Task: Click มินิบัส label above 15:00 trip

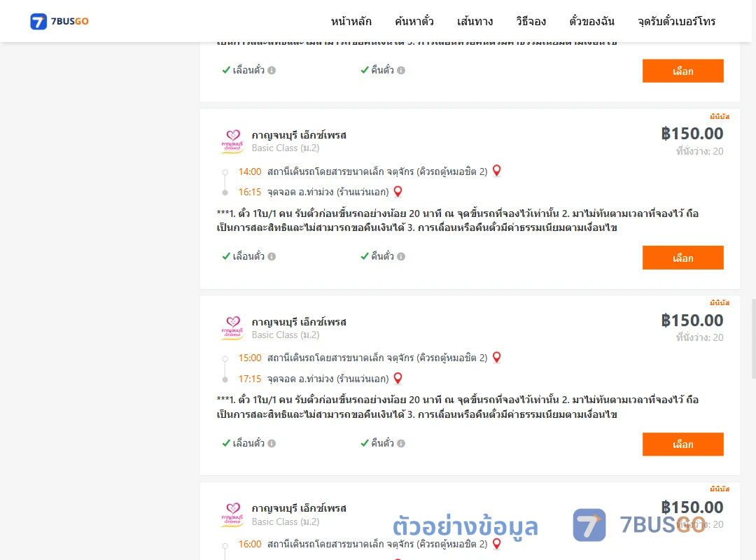Action: pos(720,303)
